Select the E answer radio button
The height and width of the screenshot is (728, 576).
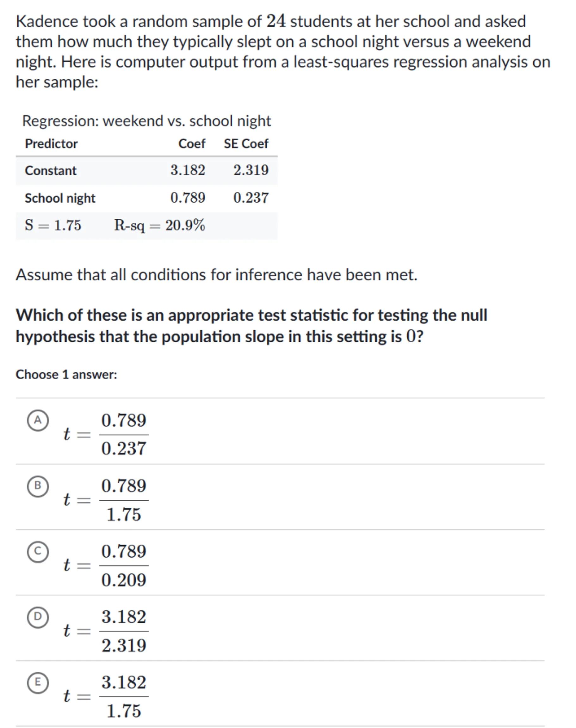pyautogui.click(x=38, y=683)
